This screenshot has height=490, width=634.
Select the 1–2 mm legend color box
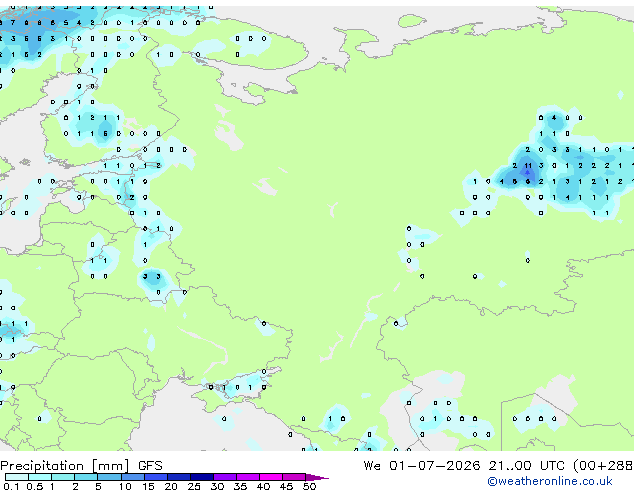point(63,477)
